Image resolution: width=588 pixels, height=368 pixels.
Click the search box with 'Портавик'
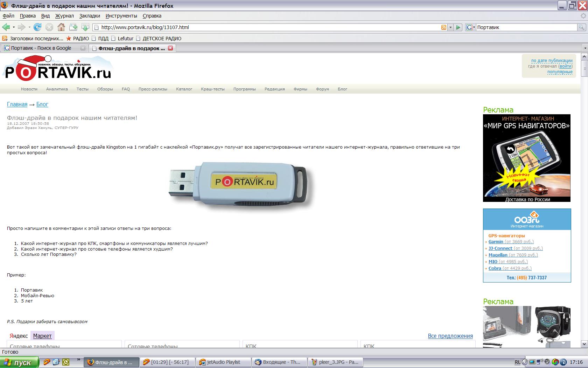click(526, 27)
